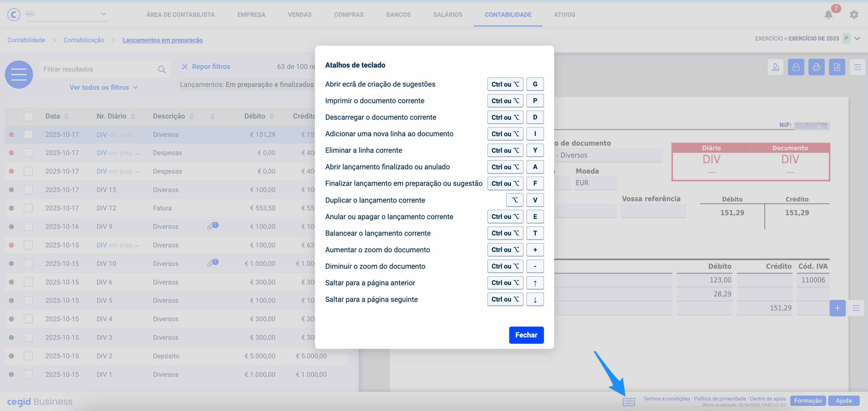Click the notifications bell icon
Image resolution: width=868 pixels, height=411 pixels.
click(x=828, y=15)
